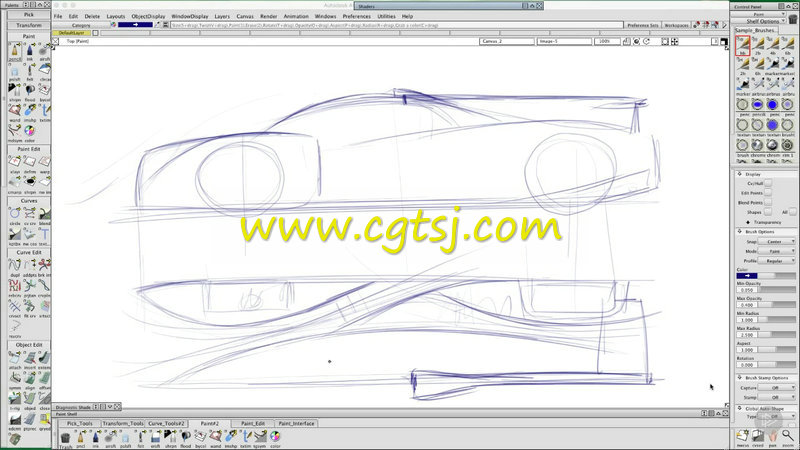800x450 pixels.
Task: Select the felt pen on Paint Shelf
Action: point(140,439)
